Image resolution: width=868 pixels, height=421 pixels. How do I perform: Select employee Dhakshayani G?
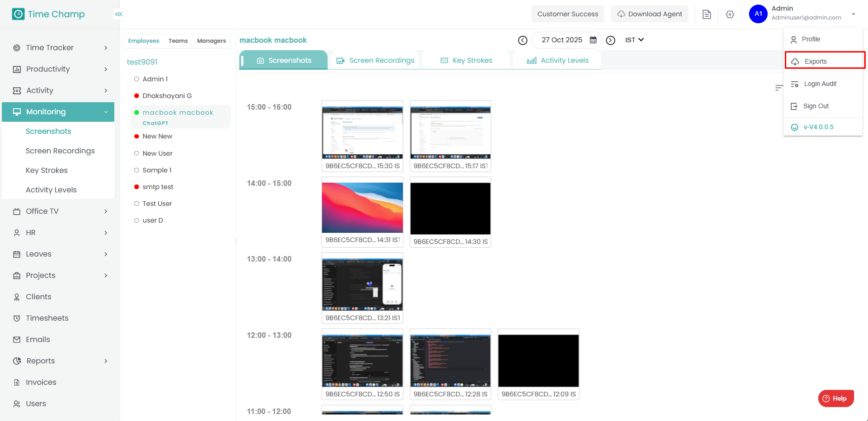pyautogui.click(x=167, y=96)
